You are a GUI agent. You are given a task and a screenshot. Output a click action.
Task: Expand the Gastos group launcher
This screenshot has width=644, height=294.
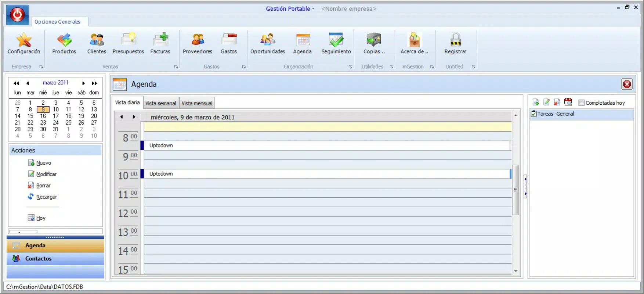coord(244,67)
